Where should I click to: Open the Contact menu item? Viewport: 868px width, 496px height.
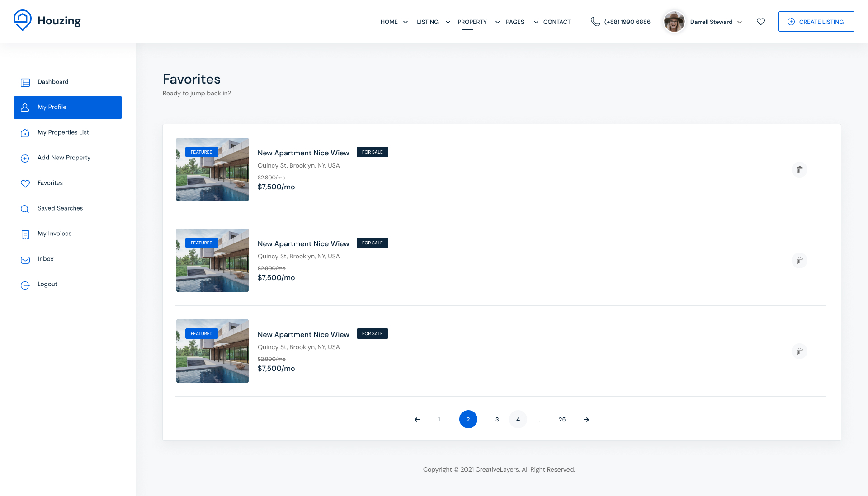[557, 22]
